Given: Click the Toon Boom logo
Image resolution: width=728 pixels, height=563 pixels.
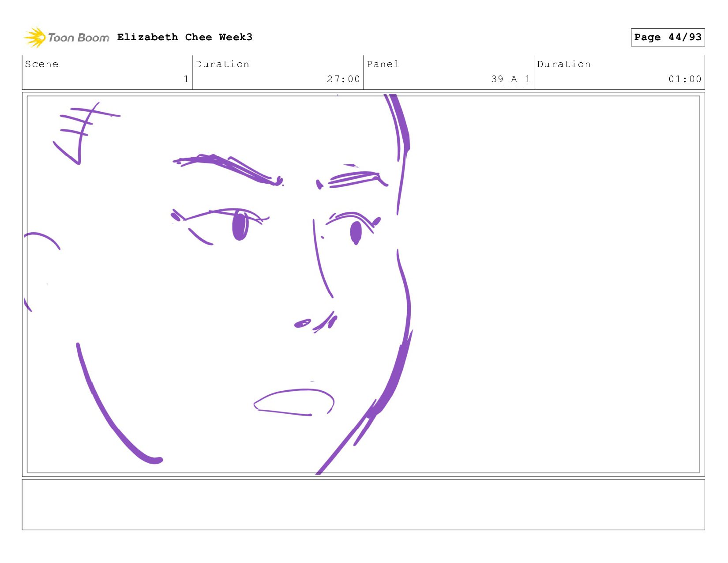Looking at the screenshot, I should [66, 38].
